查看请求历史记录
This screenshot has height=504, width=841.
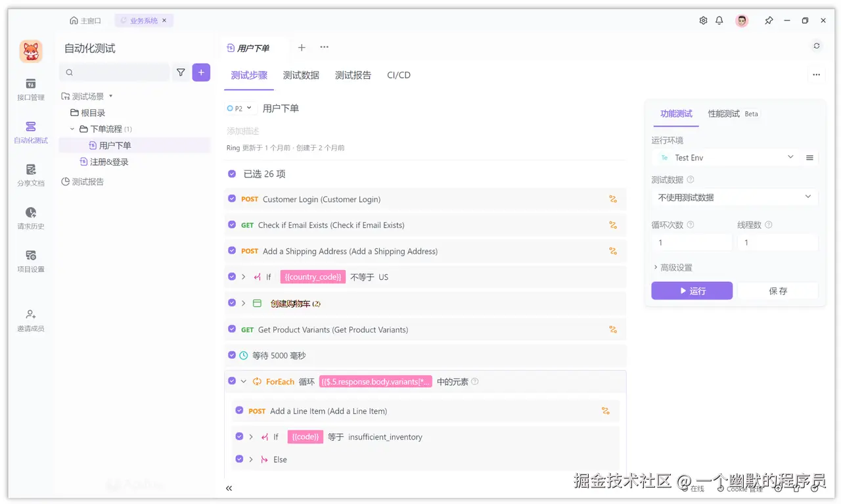(x=30, y=219)
